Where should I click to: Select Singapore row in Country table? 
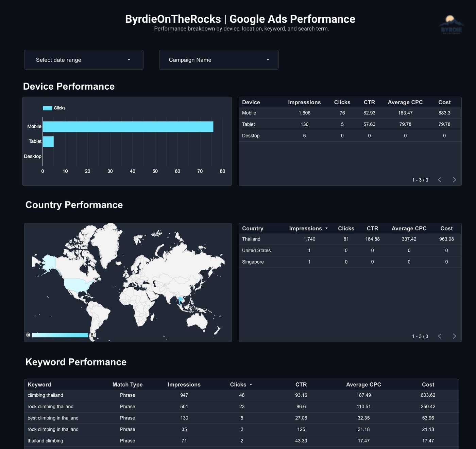tap(350, 262)
